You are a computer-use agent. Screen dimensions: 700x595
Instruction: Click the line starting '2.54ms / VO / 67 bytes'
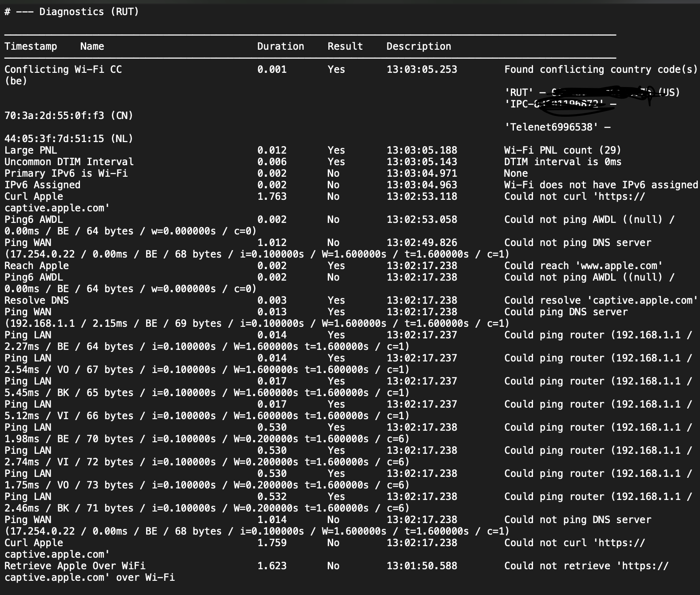[207, 369]
